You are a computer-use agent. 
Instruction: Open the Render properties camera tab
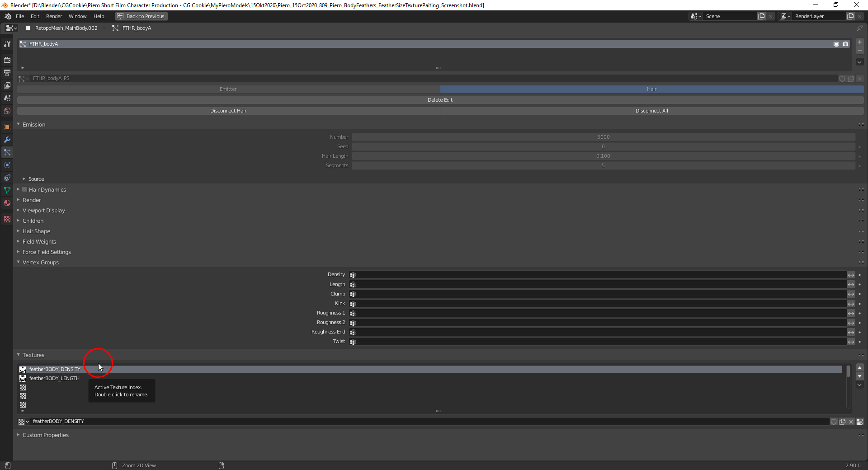[x=7, y=60]
